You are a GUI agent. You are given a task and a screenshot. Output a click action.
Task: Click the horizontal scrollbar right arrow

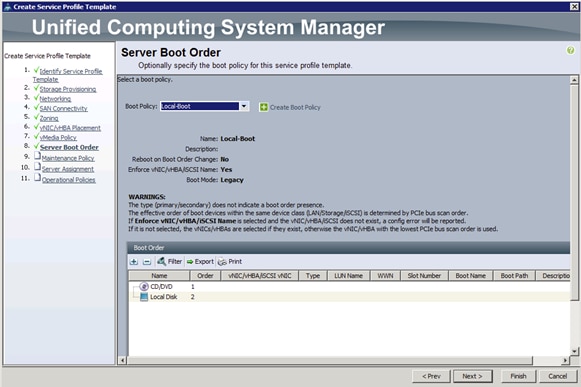565,360
